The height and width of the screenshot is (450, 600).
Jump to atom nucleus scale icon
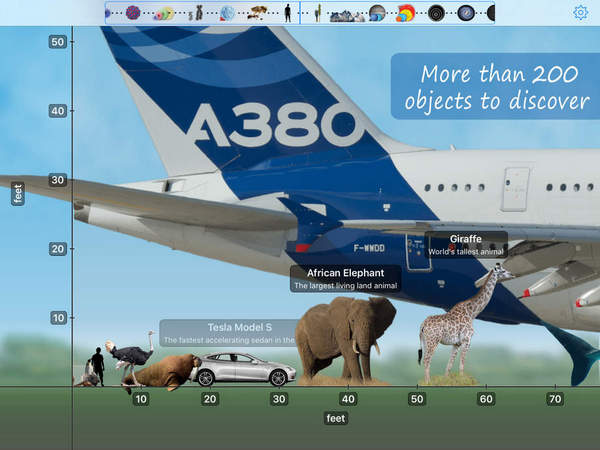[x=133, y=13]
